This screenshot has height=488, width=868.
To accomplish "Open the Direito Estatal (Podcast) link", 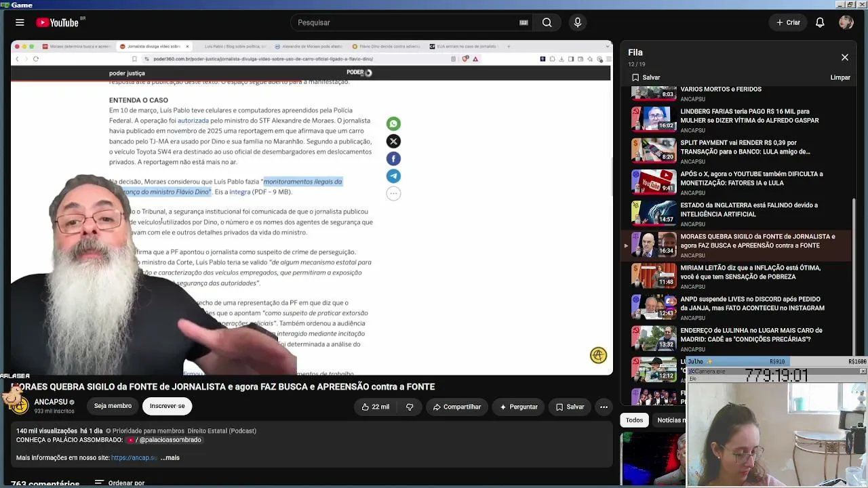I will (x=222, y=431).
